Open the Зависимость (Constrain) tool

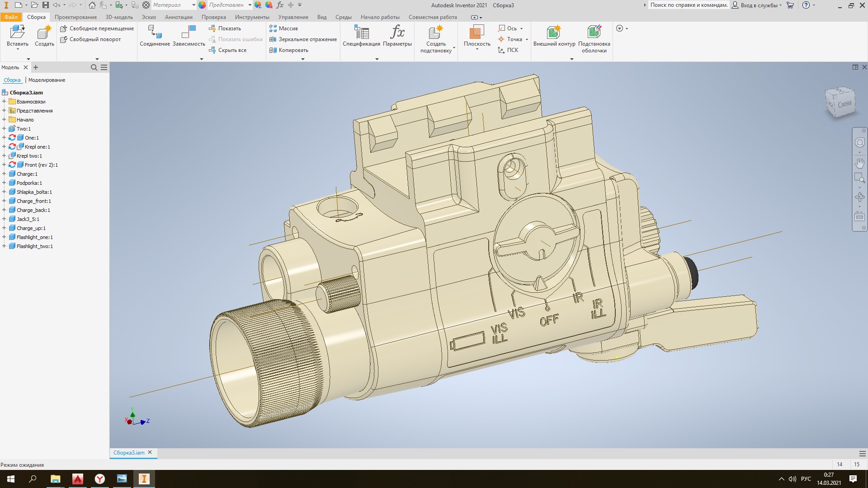click(189, 33)
